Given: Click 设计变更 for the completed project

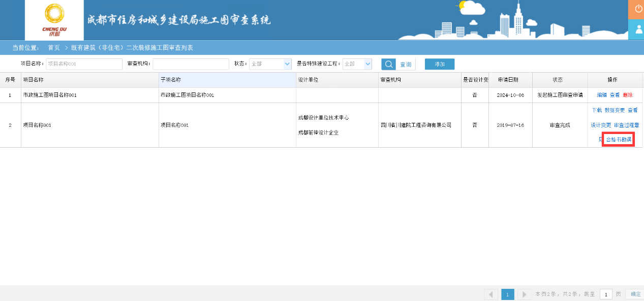Looking at the screenshot, I should pos(601,124).
